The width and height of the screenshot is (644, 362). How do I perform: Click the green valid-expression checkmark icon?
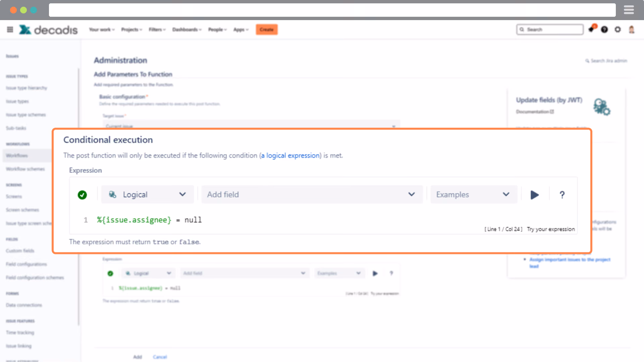point(82,195)
